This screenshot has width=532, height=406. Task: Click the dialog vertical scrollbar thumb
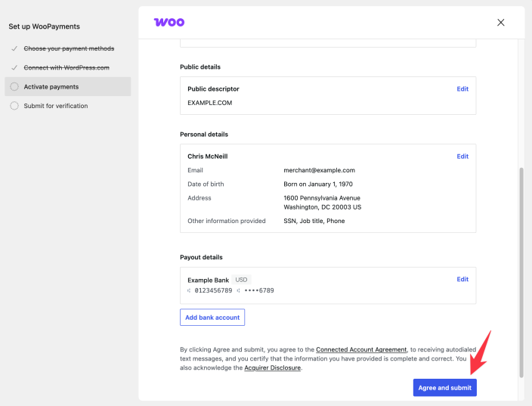521,273
